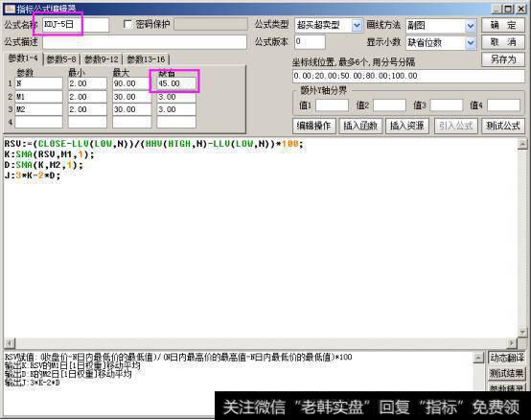Image resolution: width=531 pixels, height=420 pixels.
Task: Click the horizontal scrollbar right arrow
Action: pos(512,343)
